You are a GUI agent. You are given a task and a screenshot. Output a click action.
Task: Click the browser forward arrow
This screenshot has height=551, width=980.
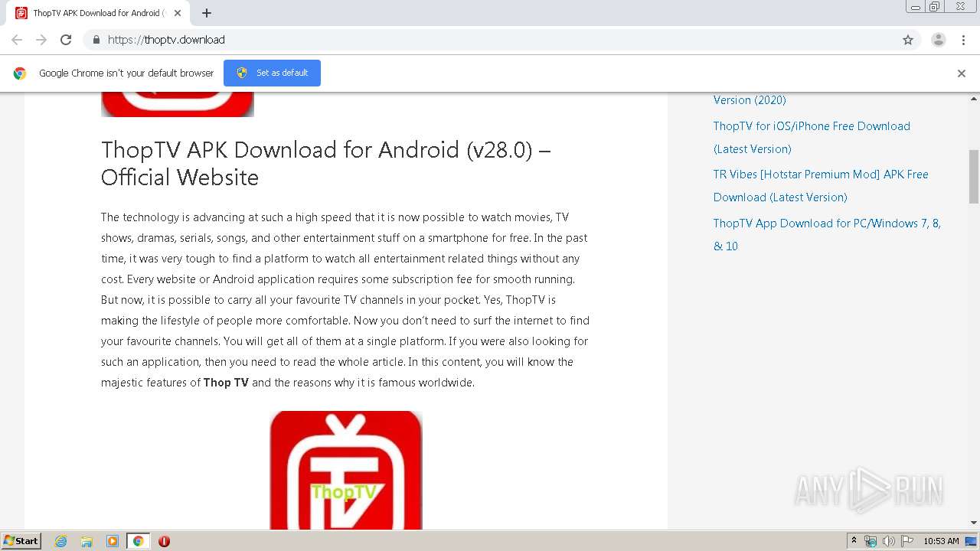[x=41, y=40]
